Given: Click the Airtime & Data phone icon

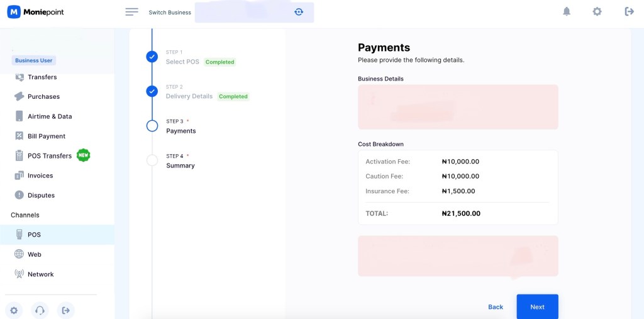Looking at the screenshot, I should coord(19,116).
